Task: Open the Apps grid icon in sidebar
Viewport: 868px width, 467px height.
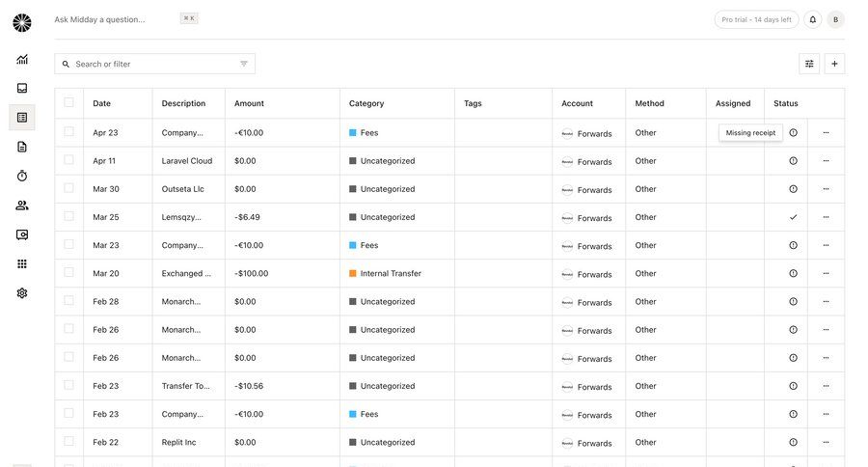Action: 22,263
